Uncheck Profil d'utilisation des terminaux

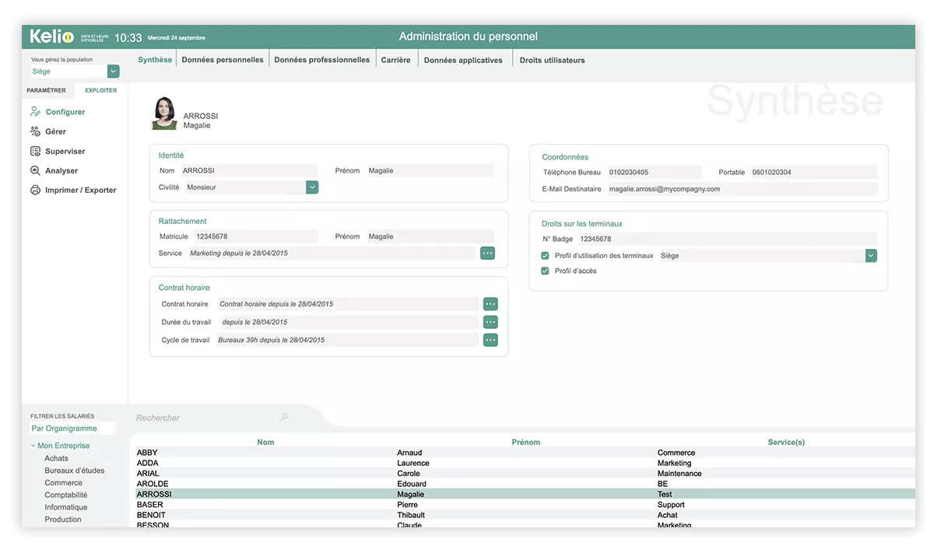pyautogui.click(x=543, y=255)
